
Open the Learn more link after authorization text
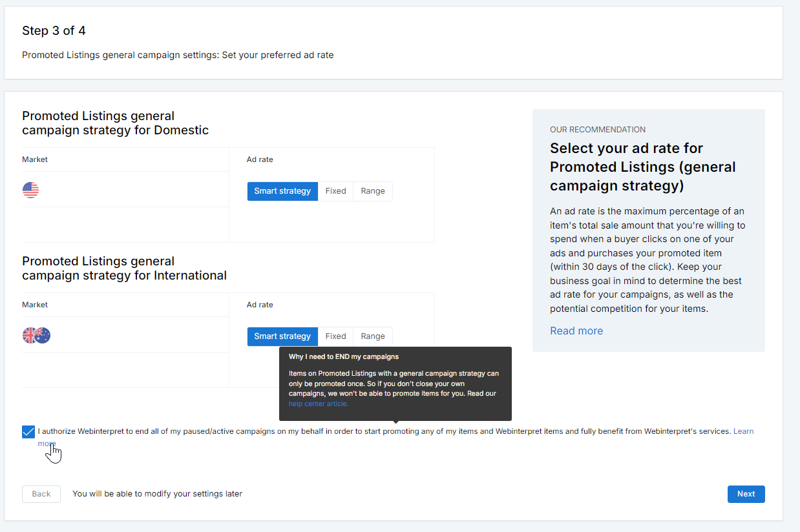[x=743, y=431]
